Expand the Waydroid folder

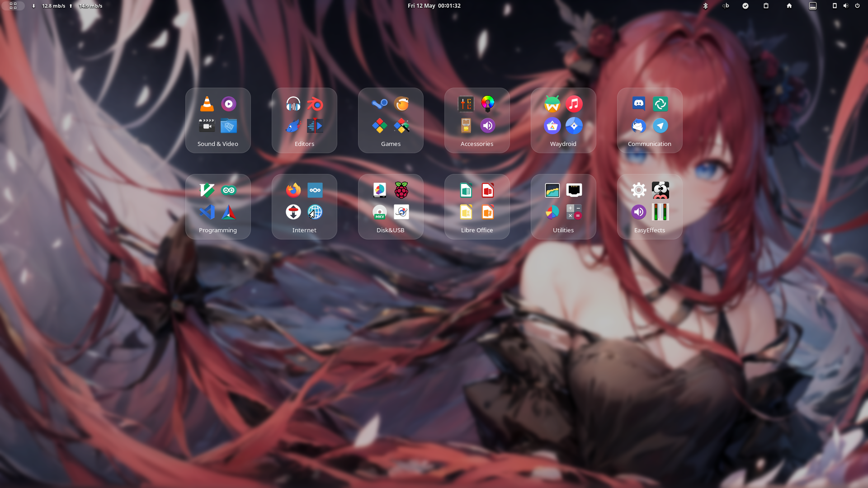point(563,121)
